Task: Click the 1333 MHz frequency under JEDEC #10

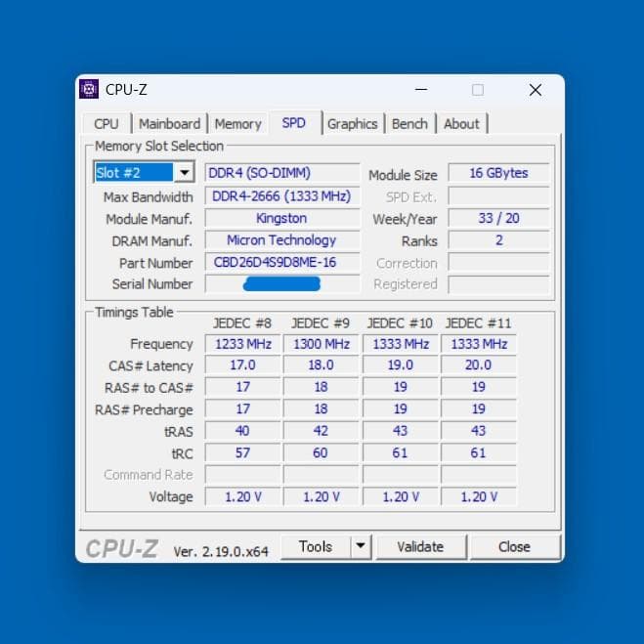Action: point(401,344)
